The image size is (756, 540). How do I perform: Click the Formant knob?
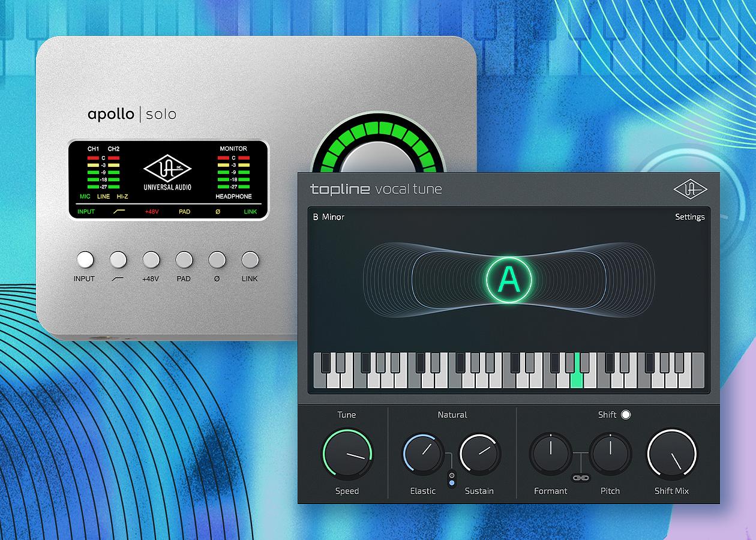[550, 454]
